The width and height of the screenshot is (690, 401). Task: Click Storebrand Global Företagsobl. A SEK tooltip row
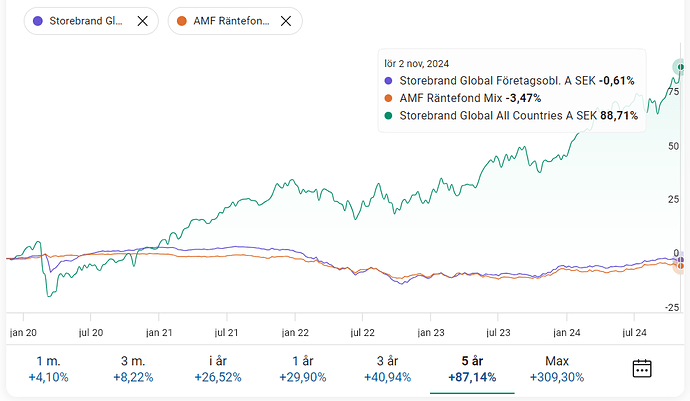(x=509, y=81)
